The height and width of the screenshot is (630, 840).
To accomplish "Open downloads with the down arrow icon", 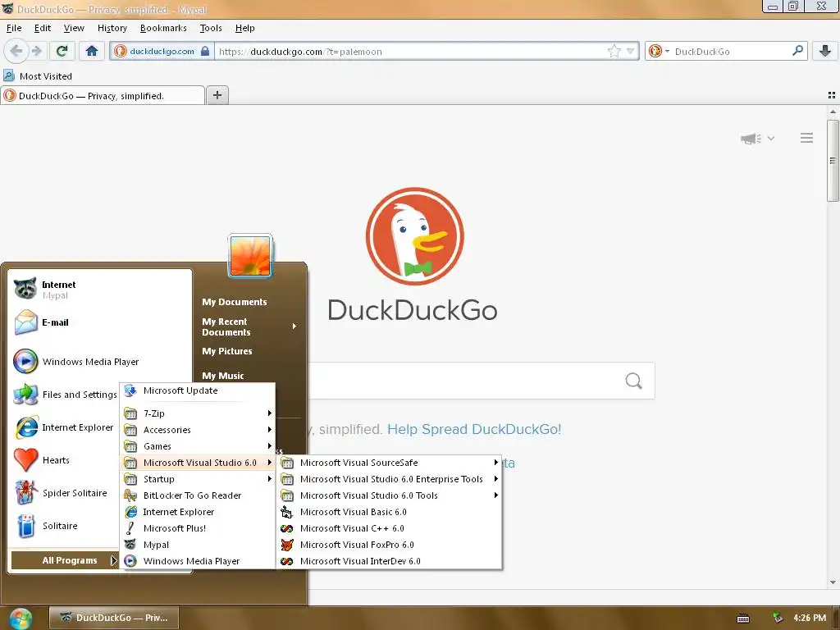I will [x=825, y=51].
